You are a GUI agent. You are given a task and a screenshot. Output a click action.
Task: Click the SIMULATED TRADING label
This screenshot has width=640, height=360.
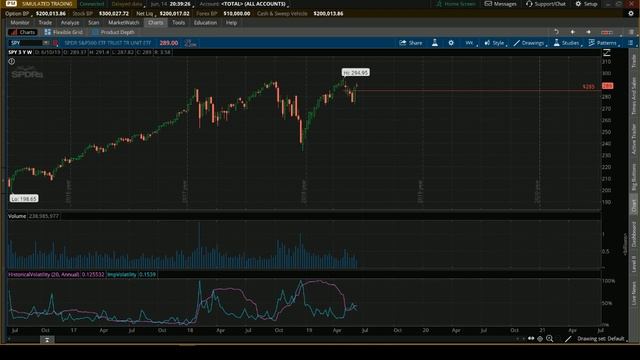[x=47, y=4]
